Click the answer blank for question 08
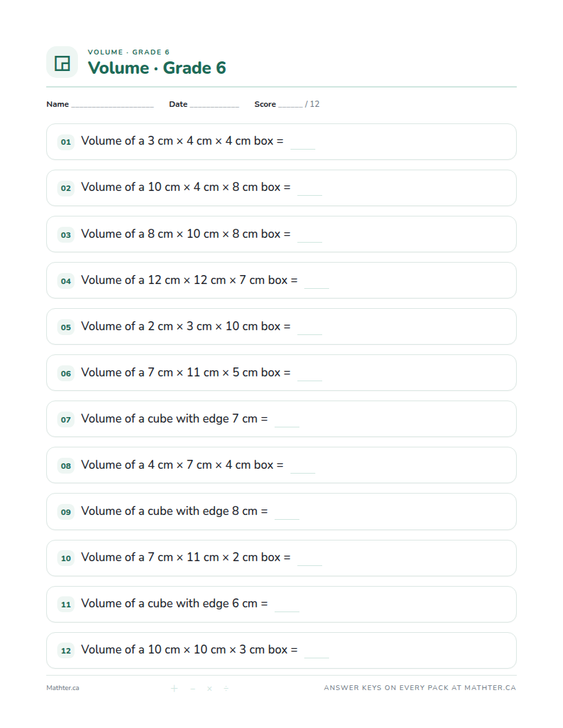 pyautogui.click(x=303, y=467)
